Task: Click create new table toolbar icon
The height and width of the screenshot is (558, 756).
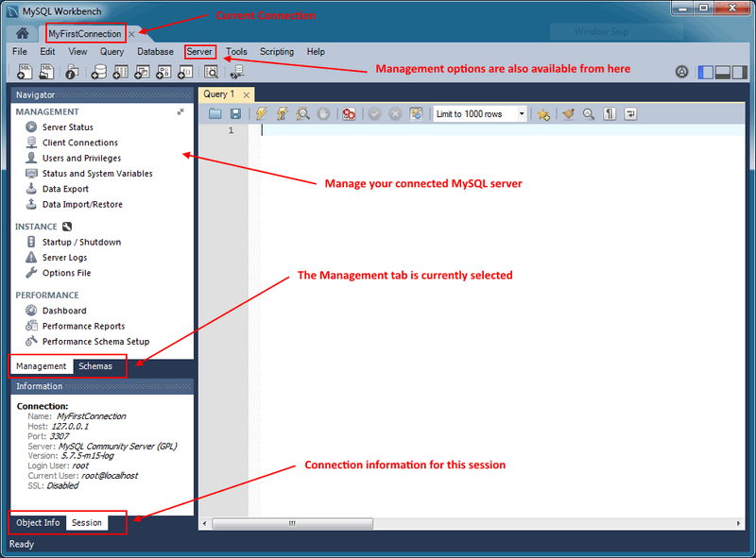Action: 120,72
